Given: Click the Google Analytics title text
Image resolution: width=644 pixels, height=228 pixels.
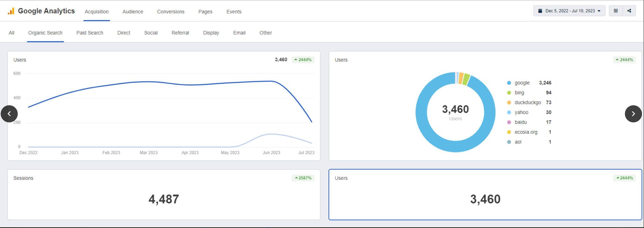Looking at the screenshot, I should [x=46, y=11].
